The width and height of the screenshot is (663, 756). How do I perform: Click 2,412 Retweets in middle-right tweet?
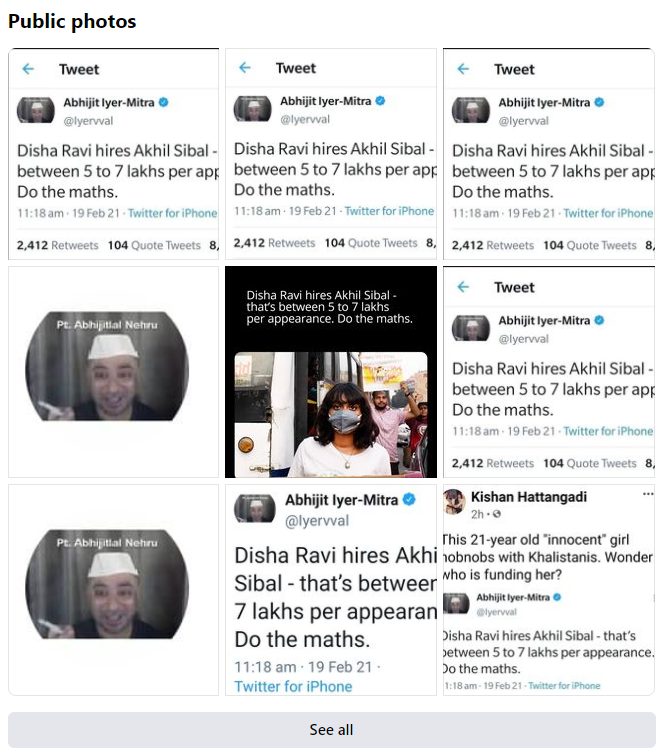pyautogui.click(x=493, y=463)
